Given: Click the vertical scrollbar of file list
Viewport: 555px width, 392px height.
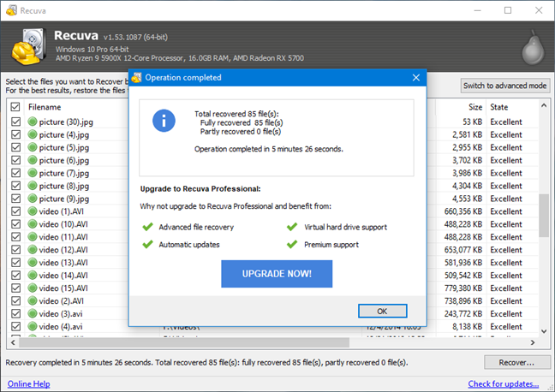Looking at the screenshot, I should click(x=544, y=214).
